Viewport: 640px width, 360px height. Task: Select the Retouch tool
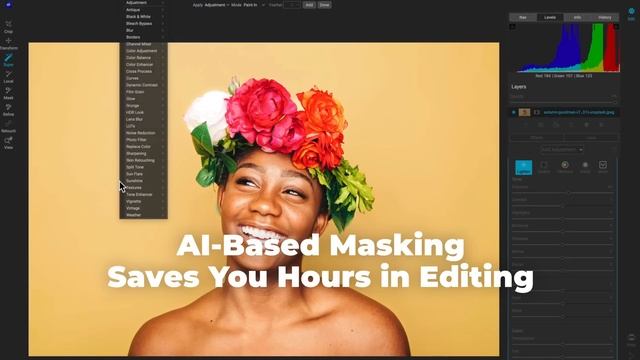[x=8, y=127]
